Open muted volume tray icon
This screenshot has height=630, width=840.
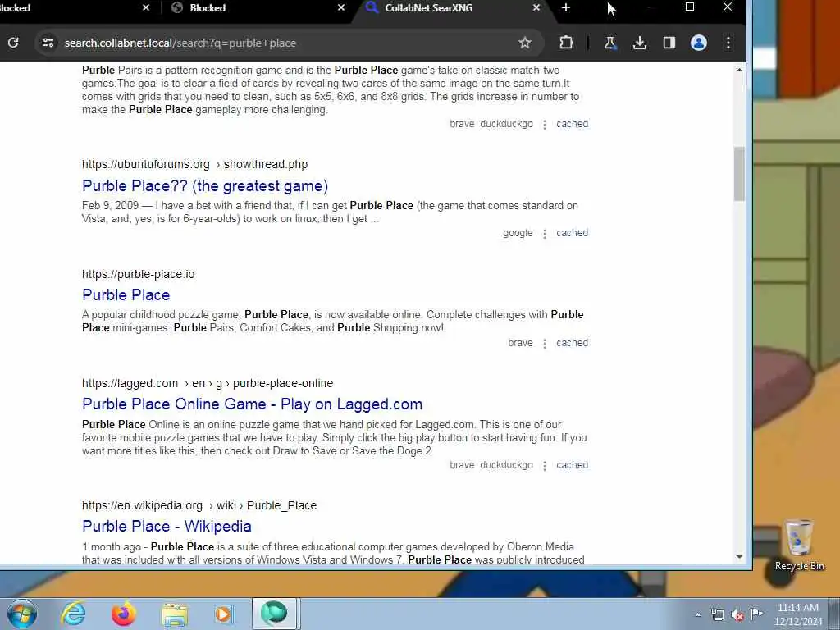click(x=737, y=614)
